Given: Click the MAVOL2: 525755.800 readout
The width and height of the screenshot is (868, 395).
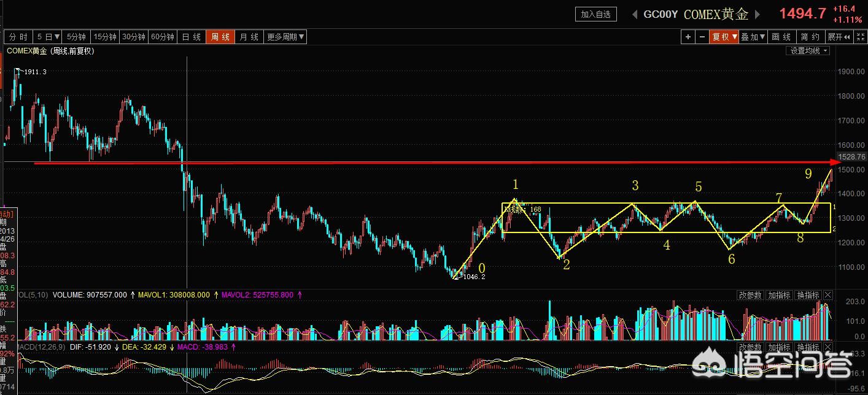Looking at the screenshot, I should (x=257, y=295).
